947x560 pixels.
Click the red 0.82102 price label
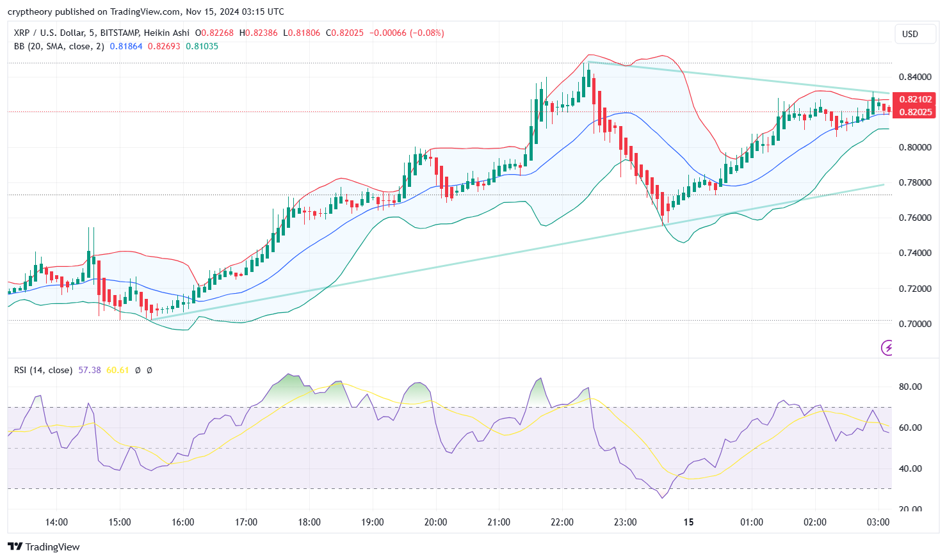pyautogui.click(x=916, y=99)
